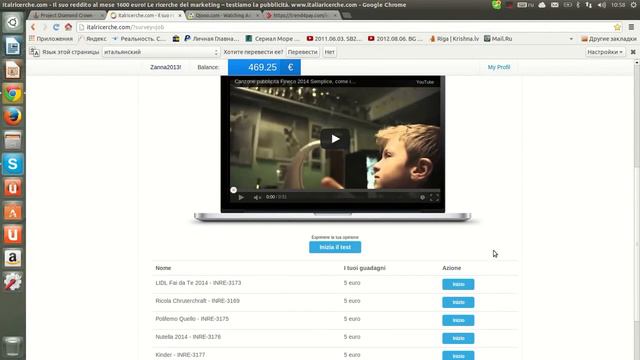Click the small play button in video controls
The height and width of the screenshot is (360, 640).
coord(241,197)
